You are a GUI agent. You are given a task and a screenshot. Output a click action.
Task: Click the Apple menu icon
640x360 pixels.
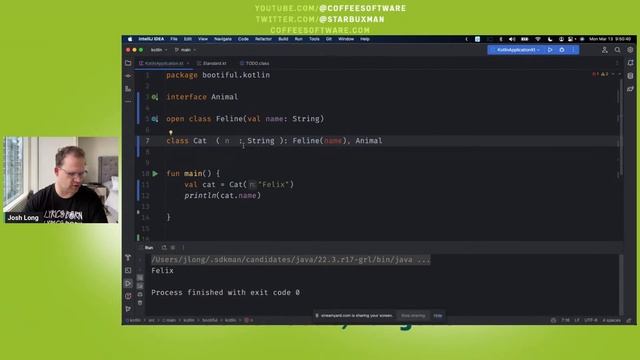(130, 39)
